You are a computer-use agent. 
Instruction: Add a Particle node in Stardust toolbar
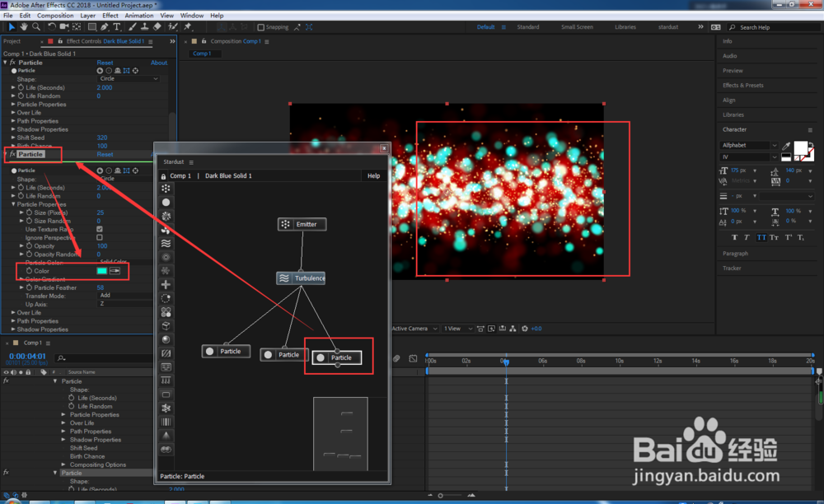click(x=166, y=202)
